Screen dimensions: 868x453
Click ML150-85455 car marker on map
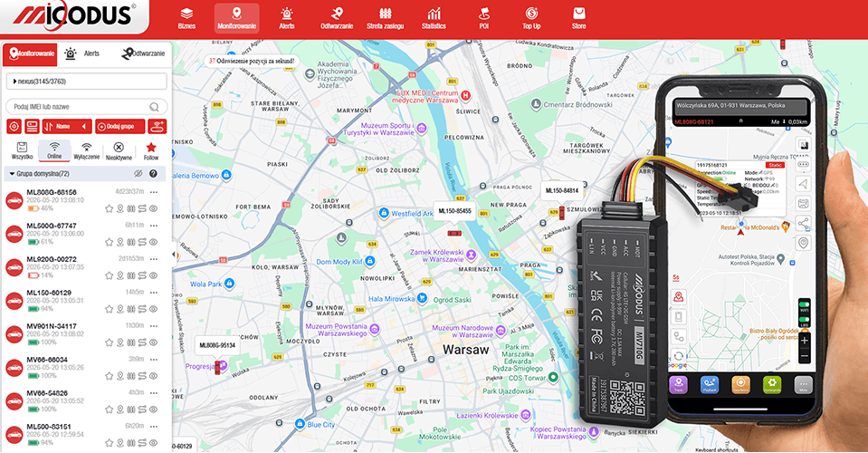coord(454,233)
